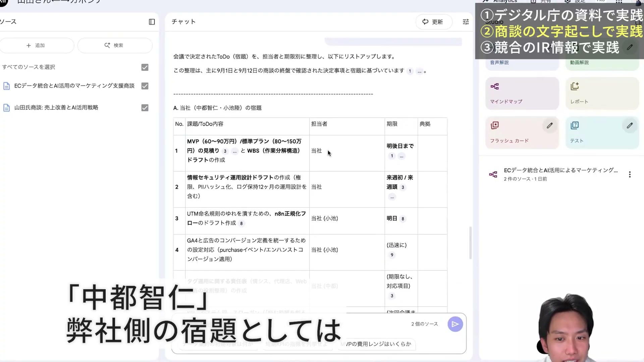Click the チャット panel title
Image resolution: width=644 pixels, height=362 pixels.
tap(183, 22)
